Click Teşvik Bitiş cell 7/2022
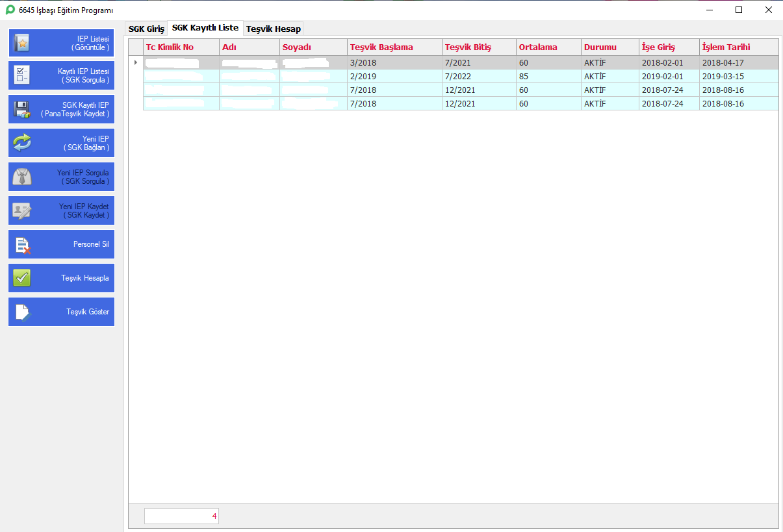 click(x=479, y=77)
